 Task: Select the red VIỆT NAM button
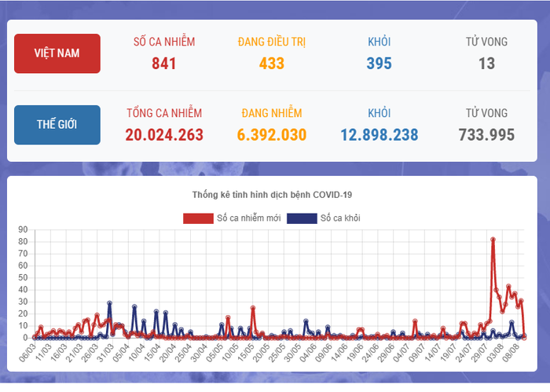point(57,53)
